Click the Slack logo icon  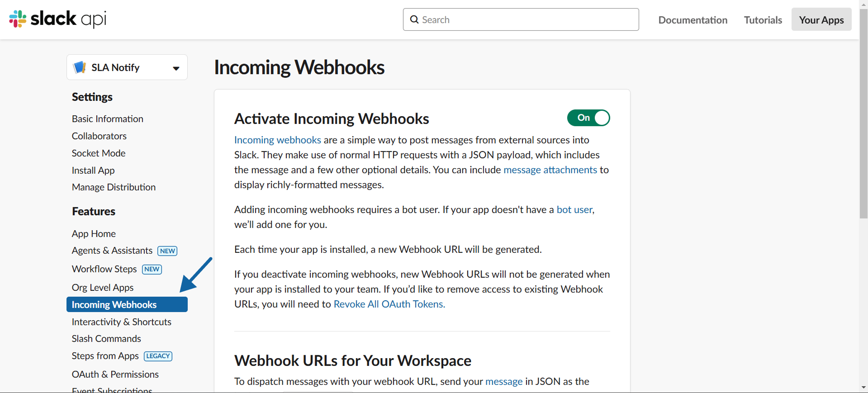coord(18,19)
